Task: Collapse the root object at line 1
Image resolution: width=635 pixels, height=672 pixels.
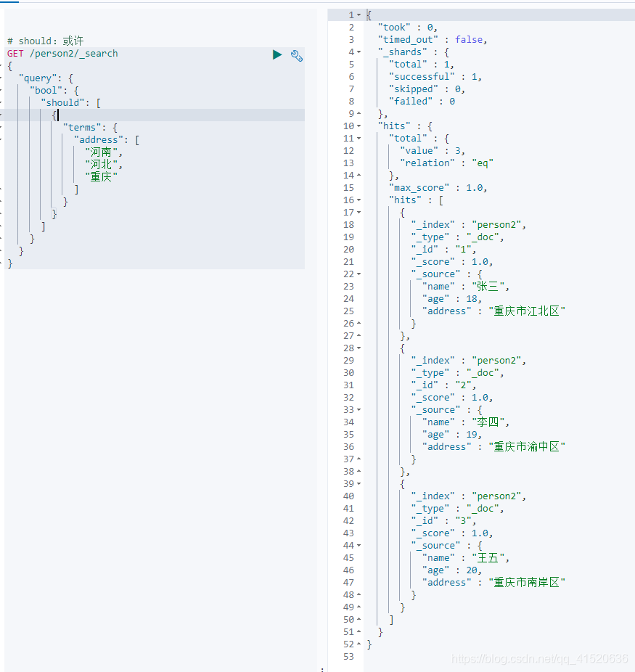Action: point(359,15)
